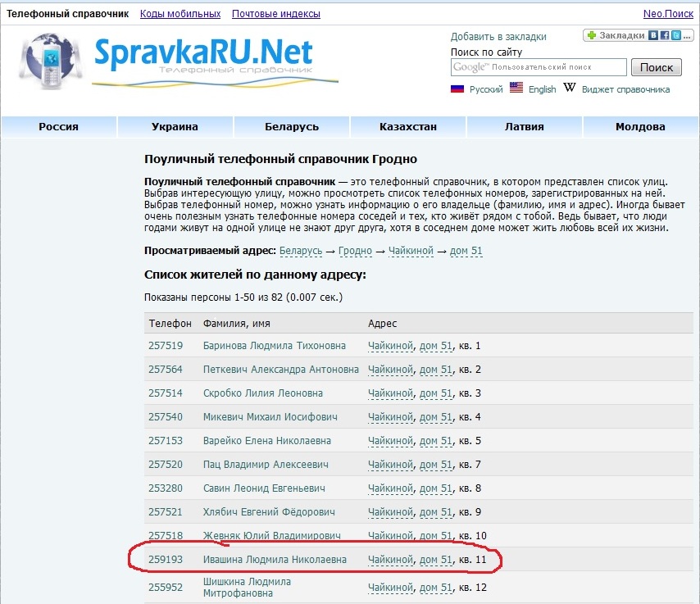Click the Facebook share icon

point(665,36)
